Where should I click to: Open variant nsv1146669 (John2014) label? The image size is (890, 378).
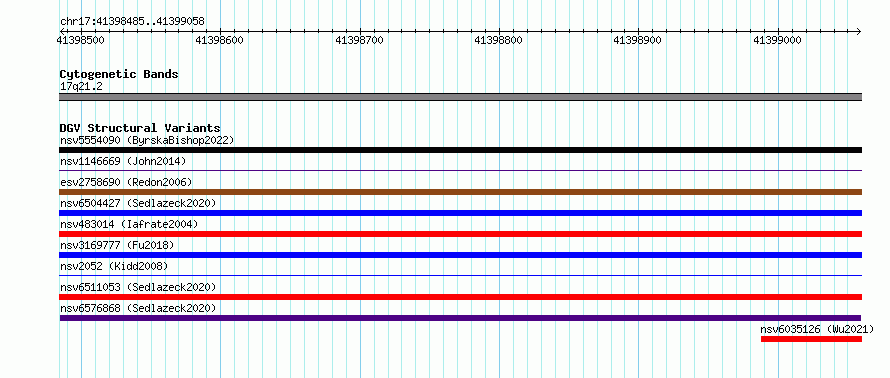tap(123, 161)
